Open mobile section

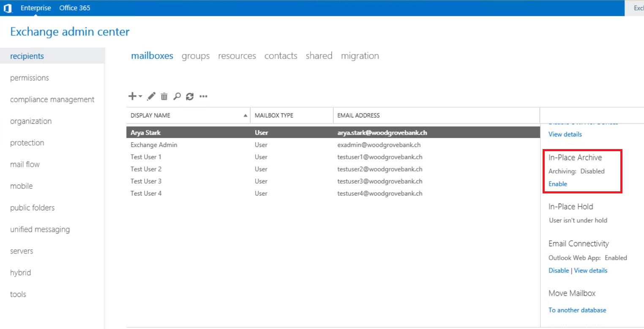pos(22,186)
